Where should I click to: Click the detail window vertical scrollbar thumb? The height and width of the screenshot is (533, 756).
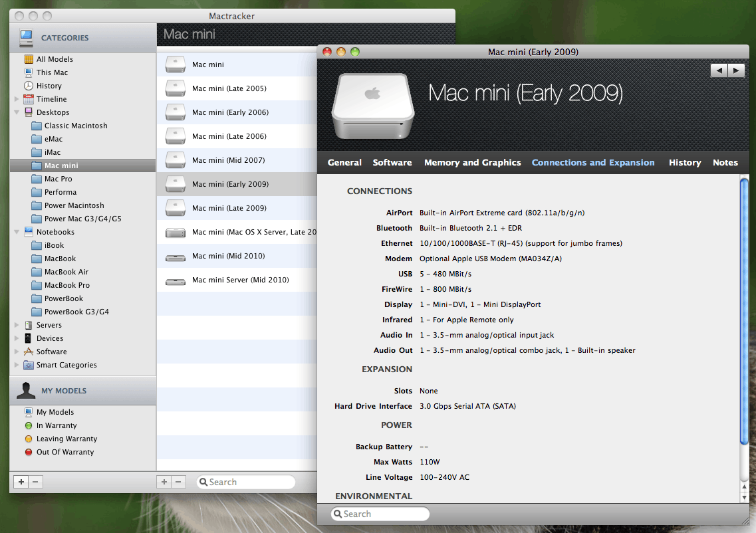744,311
